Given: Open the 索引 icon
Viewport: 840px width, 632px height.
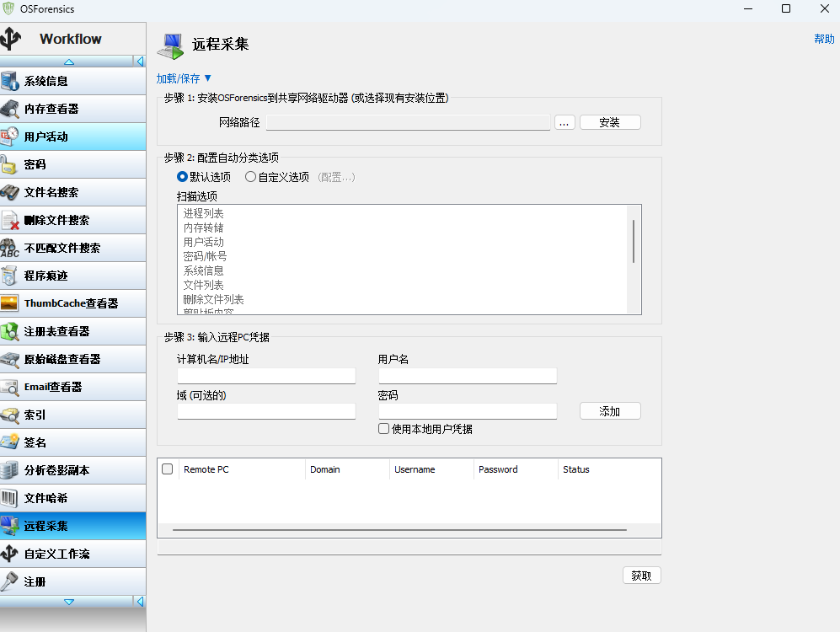Looking at the screenshot, I should 9,415.
